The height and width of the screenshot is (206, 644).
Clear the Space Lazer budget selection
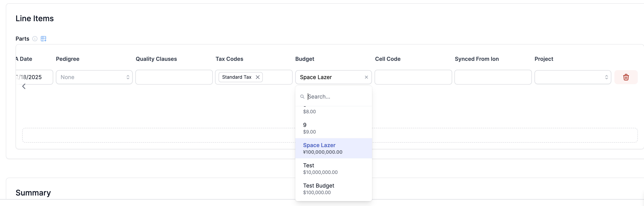pyautogui.click(x=366, y=77)
